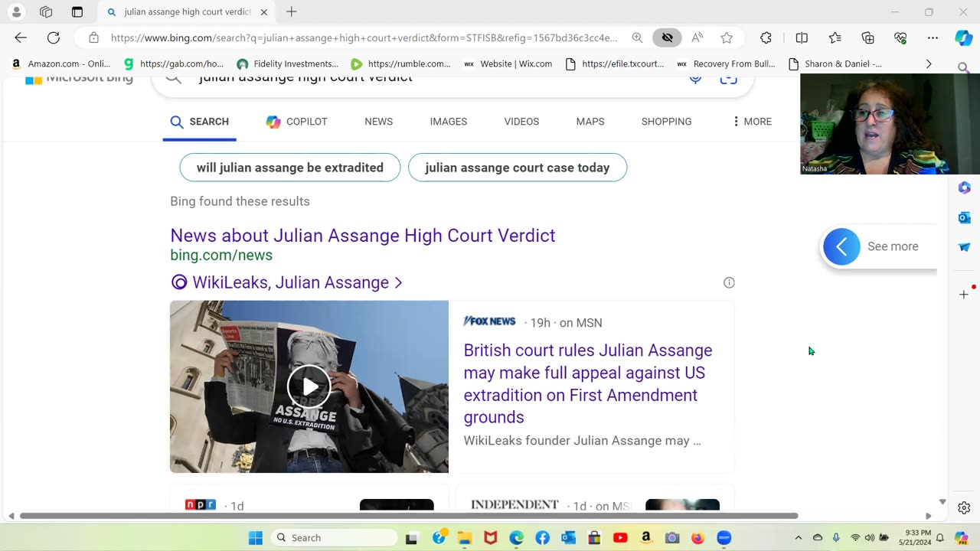This screenshot has height=551, width=980.
Task: Open the gab.com bookmark
Action: 174,64
